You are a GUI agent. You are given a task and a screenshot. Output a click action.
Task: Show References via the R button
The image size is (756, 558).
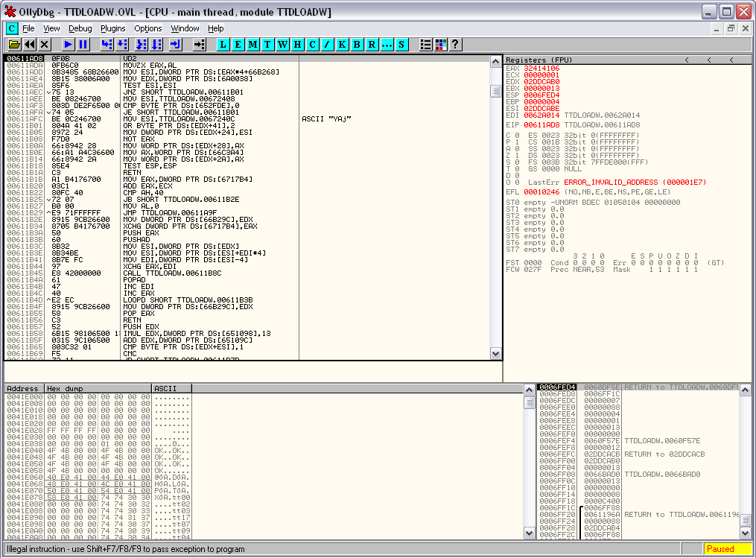pyautogui.click(x=372, y=45)
